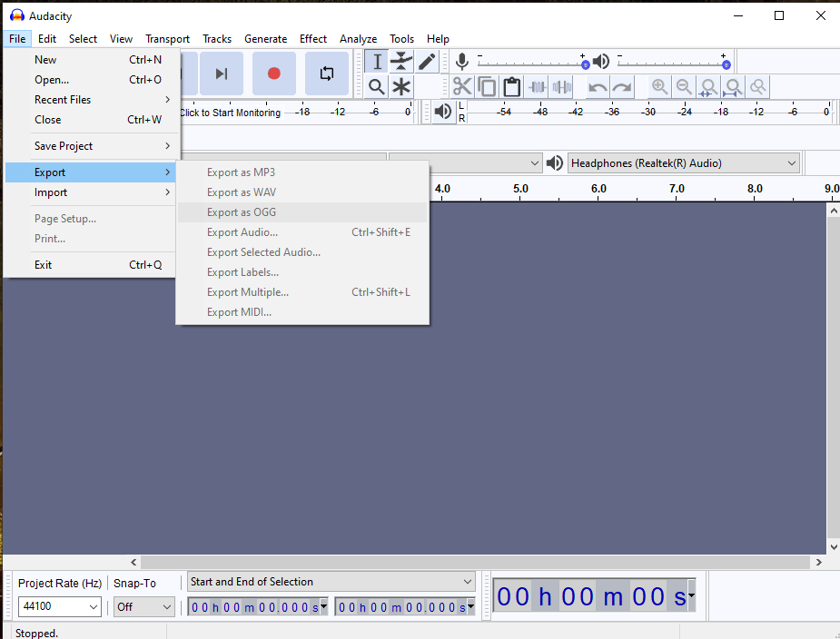
Task: Open selection end time format arrow
Action: pos(471,606)
